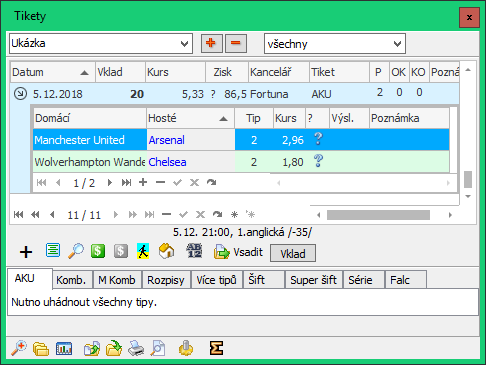Click the print preview document icon
The width and height of the screenshot is (486, 365).
tap(158, 348)
